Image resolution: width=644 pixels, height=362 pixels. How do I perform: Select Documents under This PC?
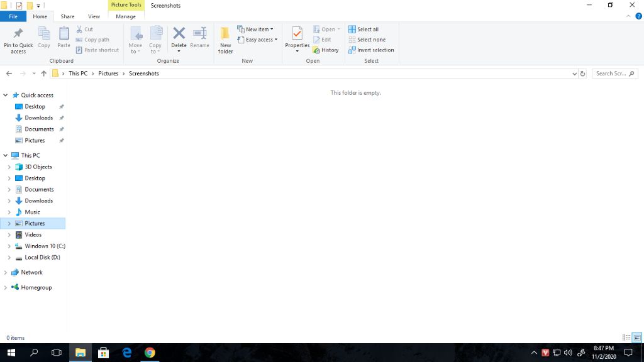[39, 190]
